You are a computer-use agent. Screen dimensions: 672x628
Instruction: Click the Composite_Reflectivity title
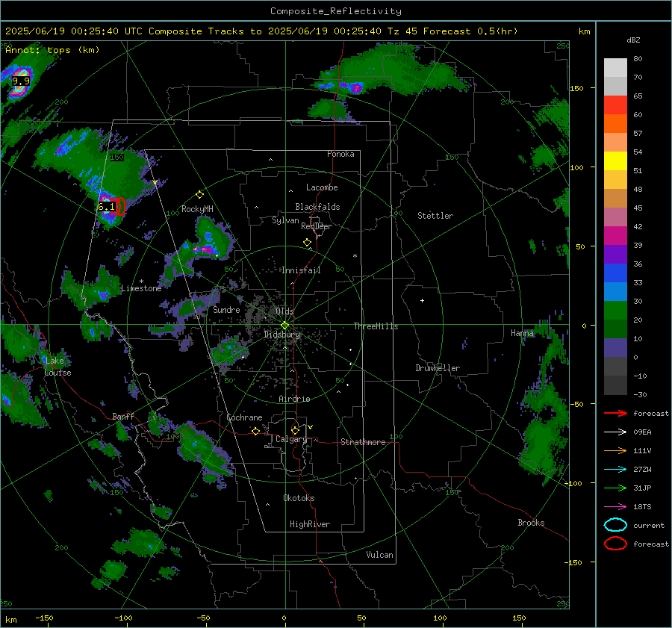pos(336,11)
